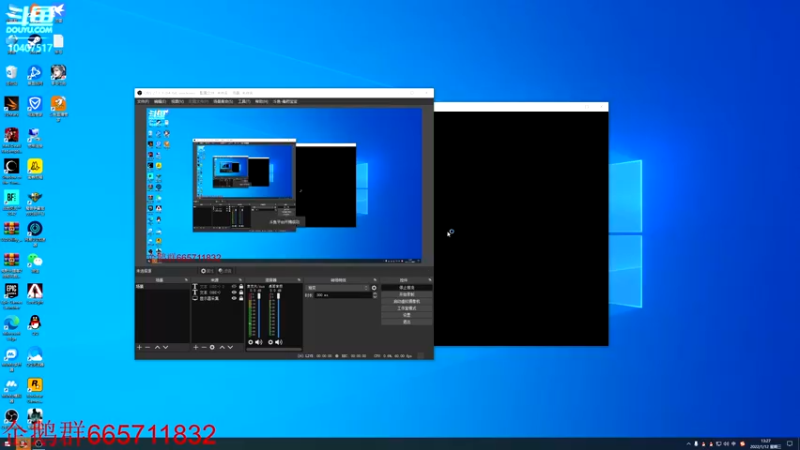Click the 停止推流 stop streaming button
The height and width of the screenshot is (450, 800).
coord(407,288)
